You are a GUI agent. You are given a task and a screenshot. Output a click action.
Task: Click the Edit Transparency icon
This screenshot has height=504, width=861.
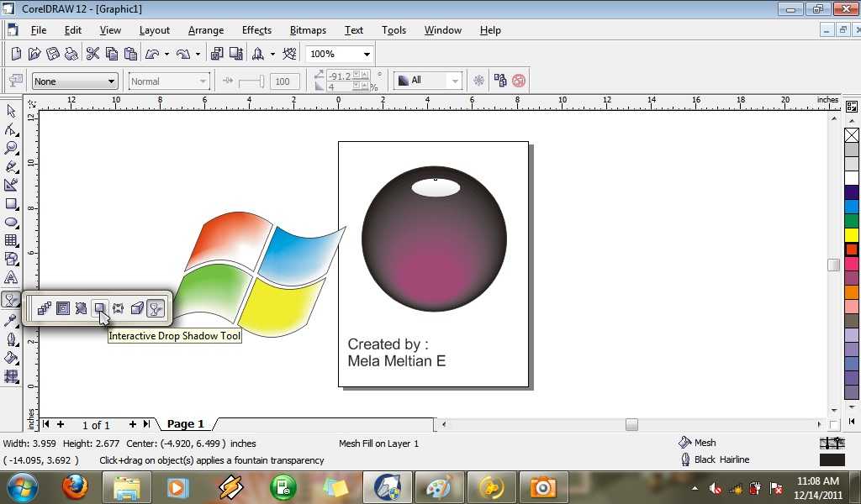[16, 81]
